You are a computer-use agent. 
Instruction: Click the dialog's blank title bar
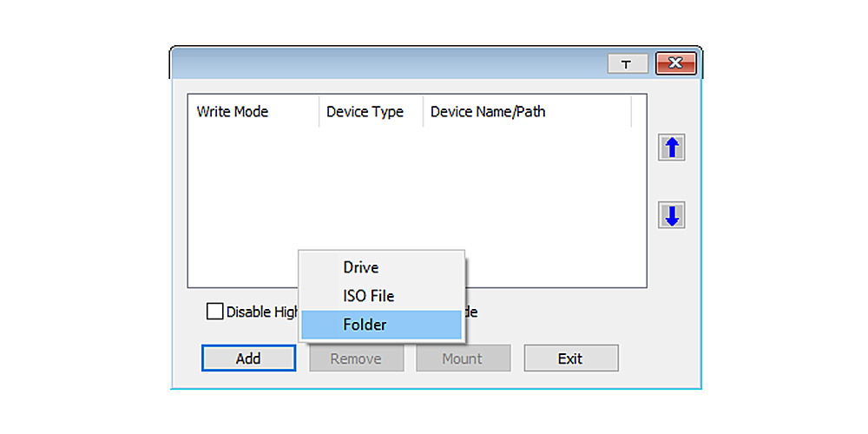[x=382, y=64]
